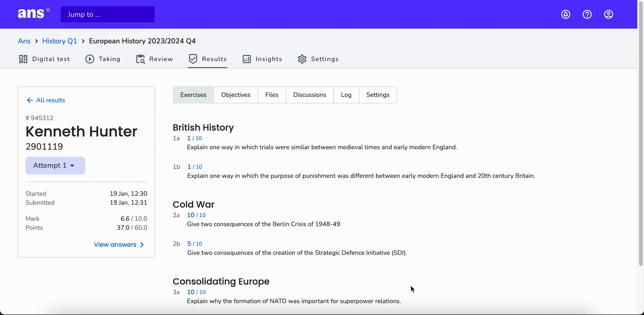Click the vertical page scrollbar

click(x=641, y=133)
